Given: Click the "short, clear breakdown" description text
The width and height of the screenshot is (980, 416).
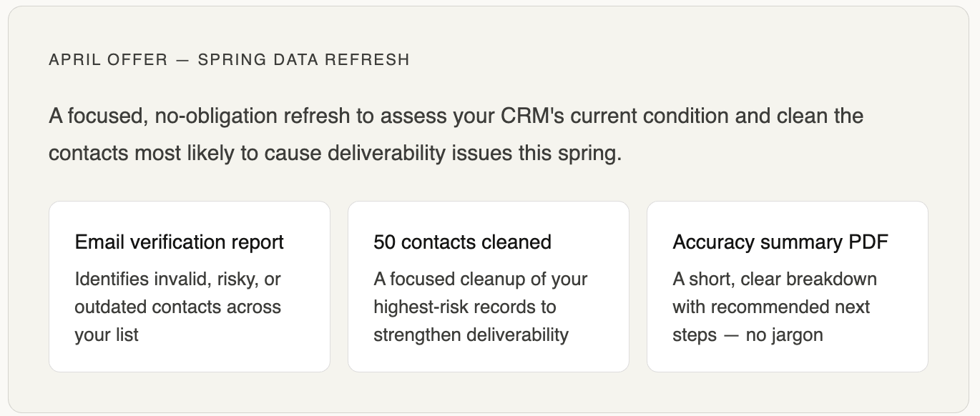Looking at the screenshot, I should pos(774,279).
